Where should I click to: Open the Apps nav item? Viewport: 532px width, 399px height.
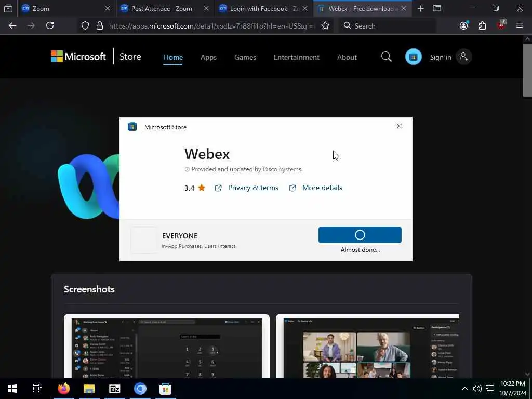point(208,57)
